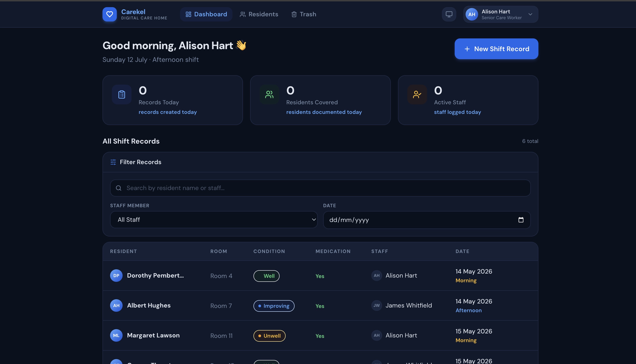
Task: Click the screen display mode icon button
Action: point(449,14)
